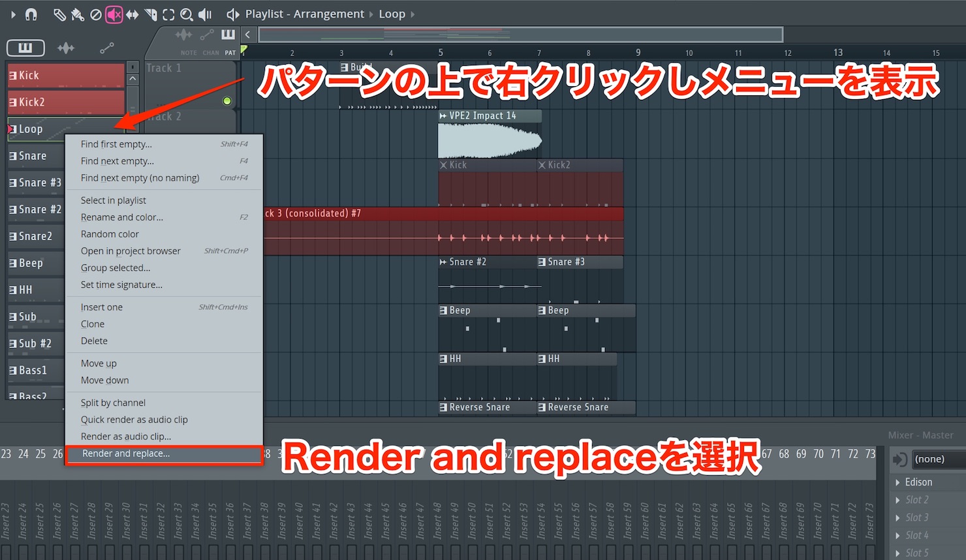
Task: Select the Loop pattern in picker
Action: pyautogui.click(x=66, y=129)
